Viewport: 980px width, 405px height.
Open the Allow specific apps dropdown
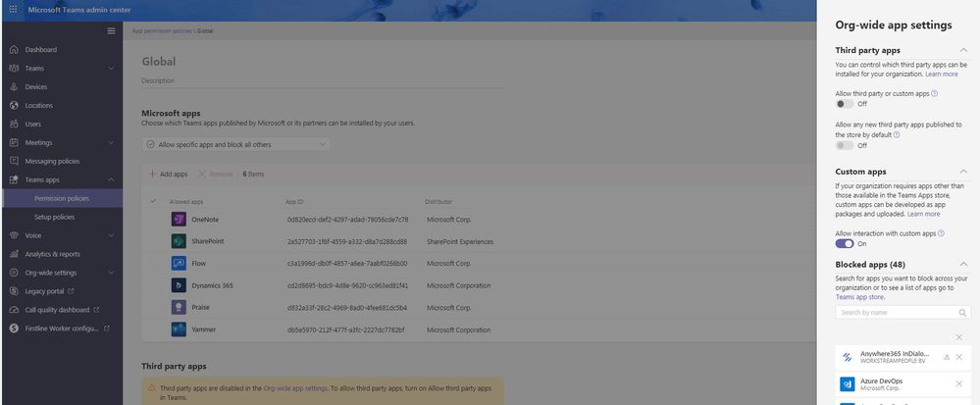(x=236, y=144)
